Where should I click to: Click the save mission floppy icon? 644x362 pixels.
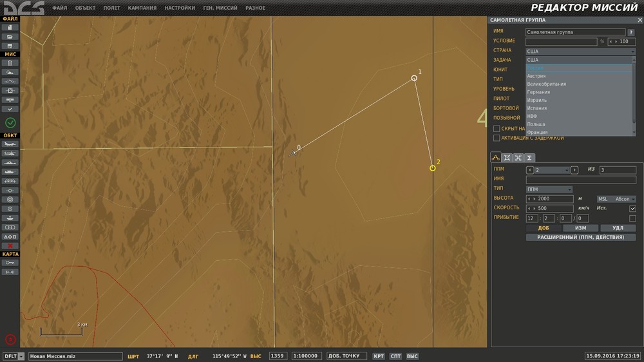[x=10, y=46]
